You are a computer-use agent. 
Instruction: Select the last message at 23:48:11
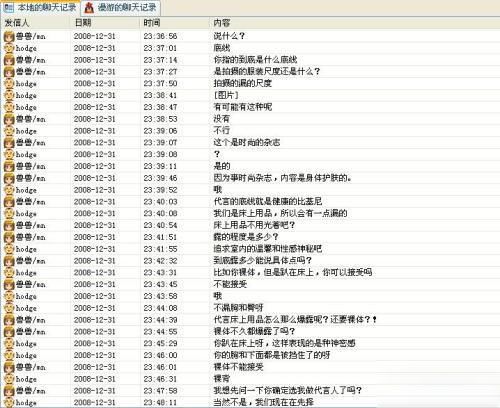point(250,402)
